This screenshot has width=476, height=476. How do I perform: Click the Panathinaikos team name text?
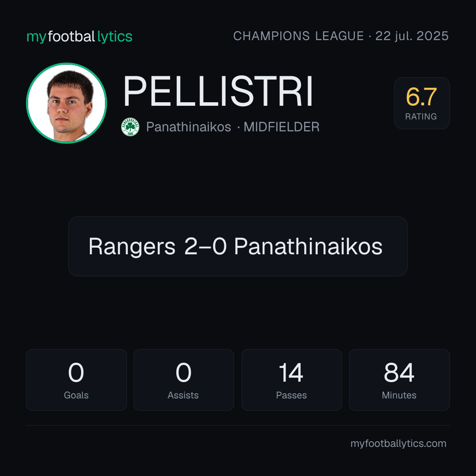(189, 127)
